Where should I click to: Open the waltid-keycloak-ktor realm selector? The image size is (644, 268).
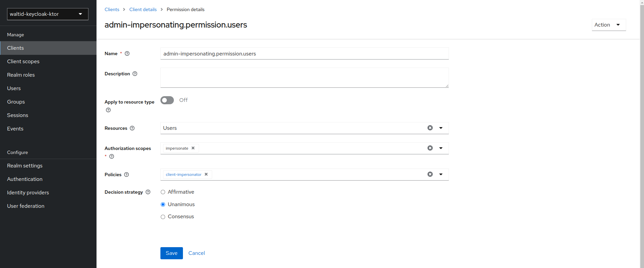point(48,14)
